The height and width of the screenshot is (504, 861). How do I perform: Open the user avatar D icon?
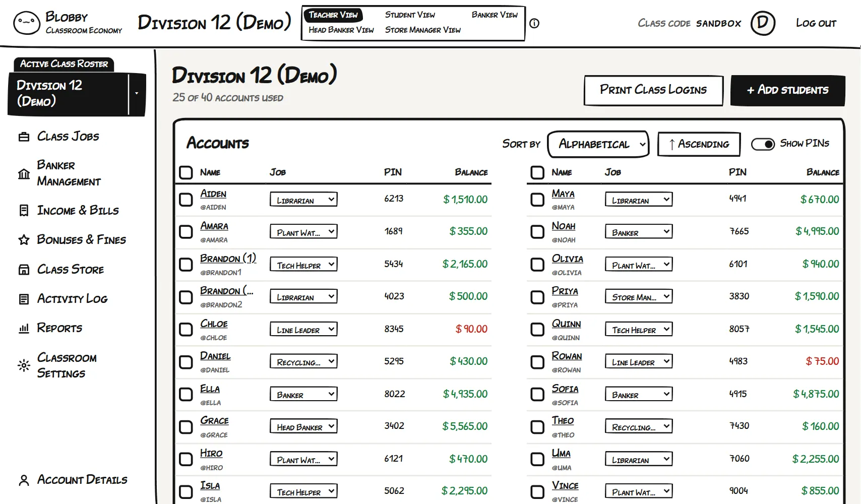[763, 23]
